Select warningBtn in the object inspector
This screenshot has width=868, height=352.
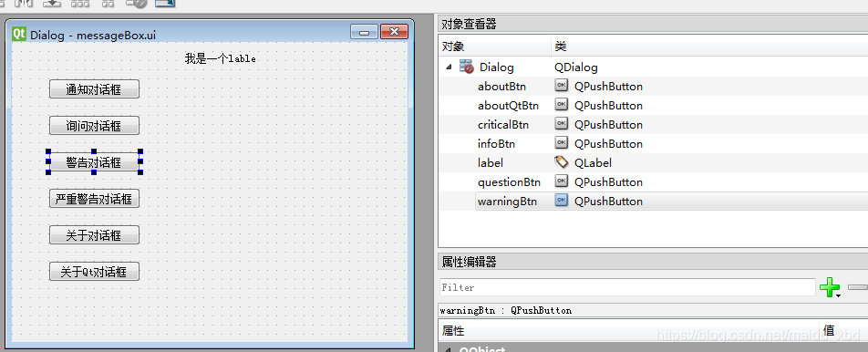(x=507, y=201)
